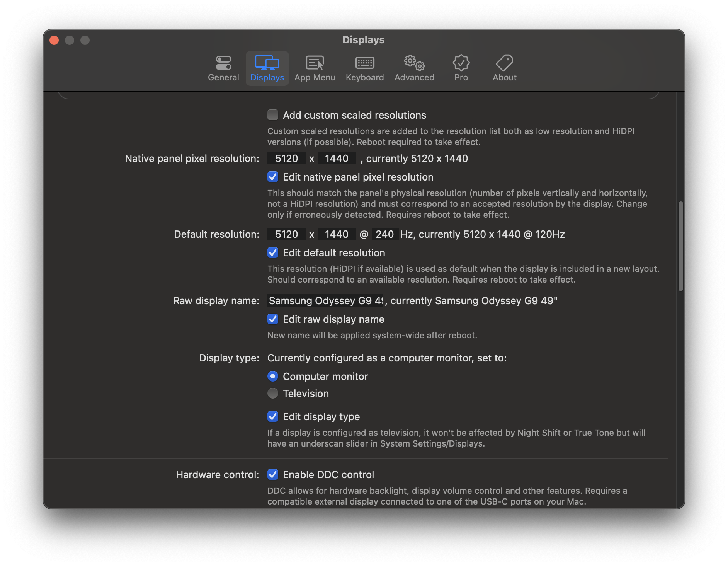Edit default resolution width field

click(287, 234)
